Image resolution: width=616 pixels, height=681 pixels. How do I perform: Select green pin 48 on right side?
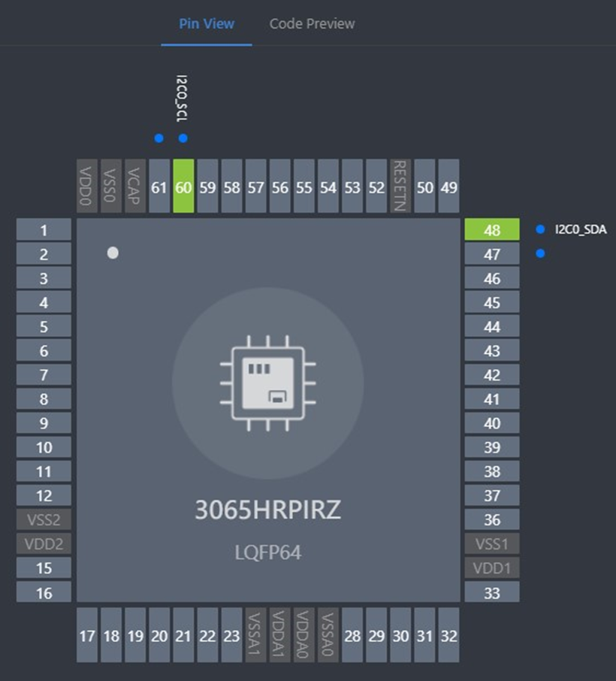tap(492, 230)
